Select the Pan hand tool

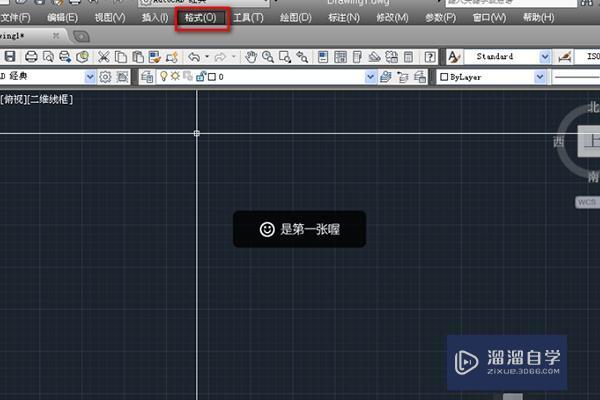pyautogui.click(x=251, y=57)
